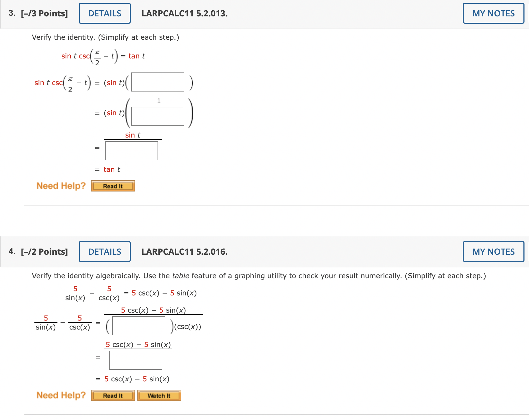Click Watch It button for question 4
Viewport: 529px width, 420px height.
tap(159, 396)
